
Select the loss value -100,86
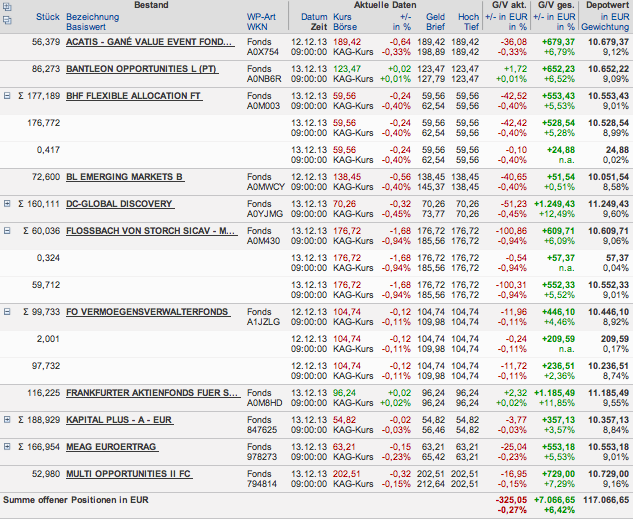pos(511,231)
